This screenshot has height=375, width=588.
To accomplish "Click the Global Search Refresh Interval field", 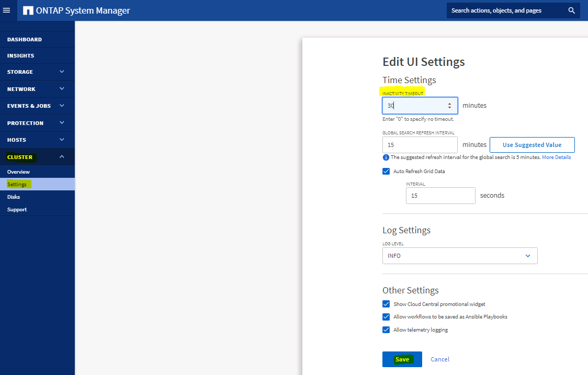I will point(420,145).
